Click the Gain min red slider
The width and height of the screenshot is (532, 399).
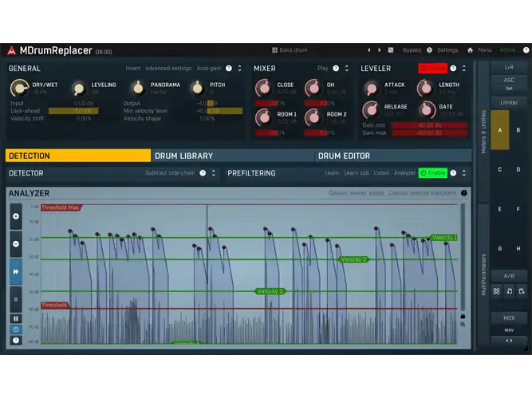430,125
